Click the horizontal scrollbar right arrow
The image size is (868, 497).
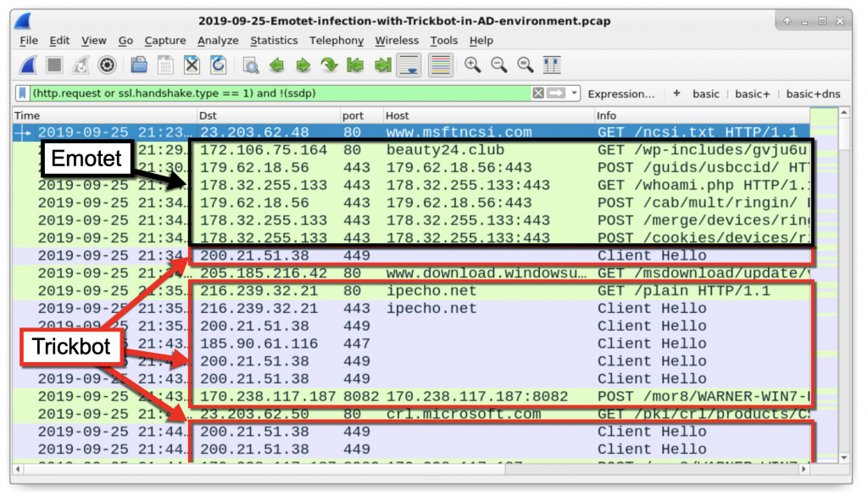tap(804, 469)
